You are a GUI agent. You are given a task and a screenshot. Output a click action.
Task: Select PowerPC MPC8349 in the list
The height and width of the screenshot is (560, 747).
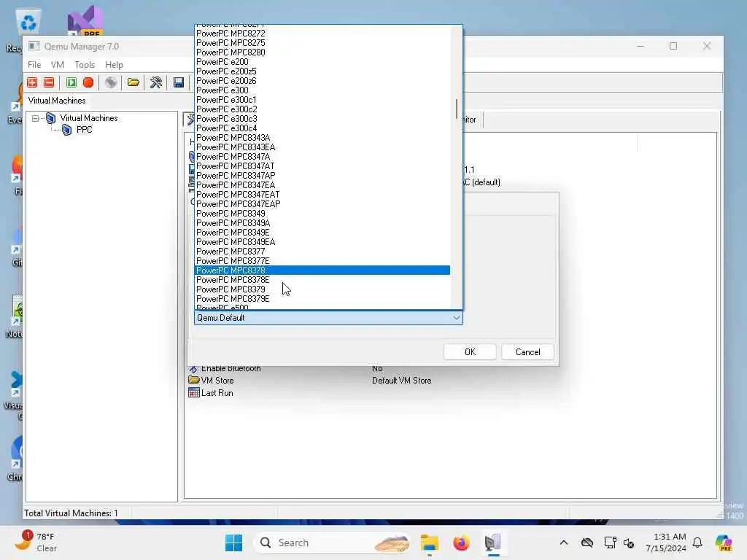pos(322,214)
